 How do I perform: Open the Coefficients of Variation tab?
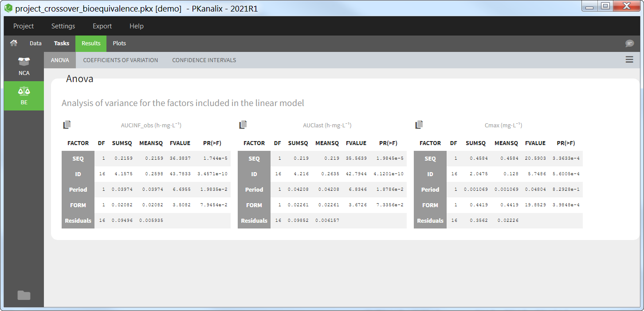pos(121,60)
